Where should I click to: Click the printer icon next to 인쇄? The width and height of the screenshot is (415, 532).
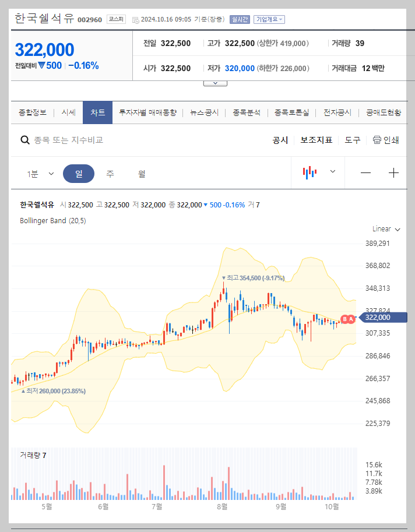tap(376, 140)
